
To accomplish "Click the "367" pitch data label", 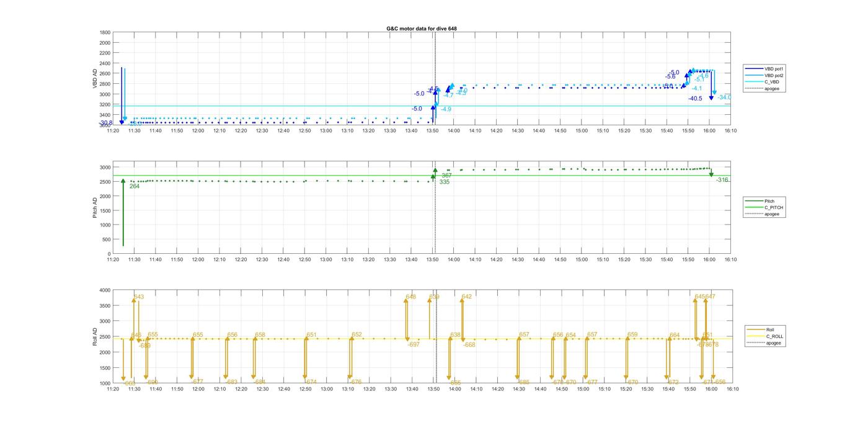I will tap(446, 176).
